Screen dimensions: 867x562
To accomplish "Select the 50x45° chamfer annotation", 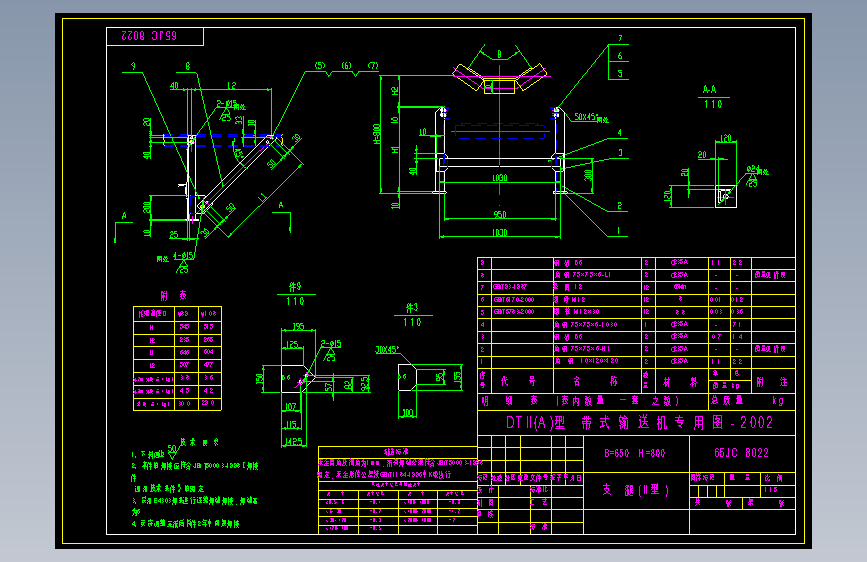I will click(x=591, y=117).
